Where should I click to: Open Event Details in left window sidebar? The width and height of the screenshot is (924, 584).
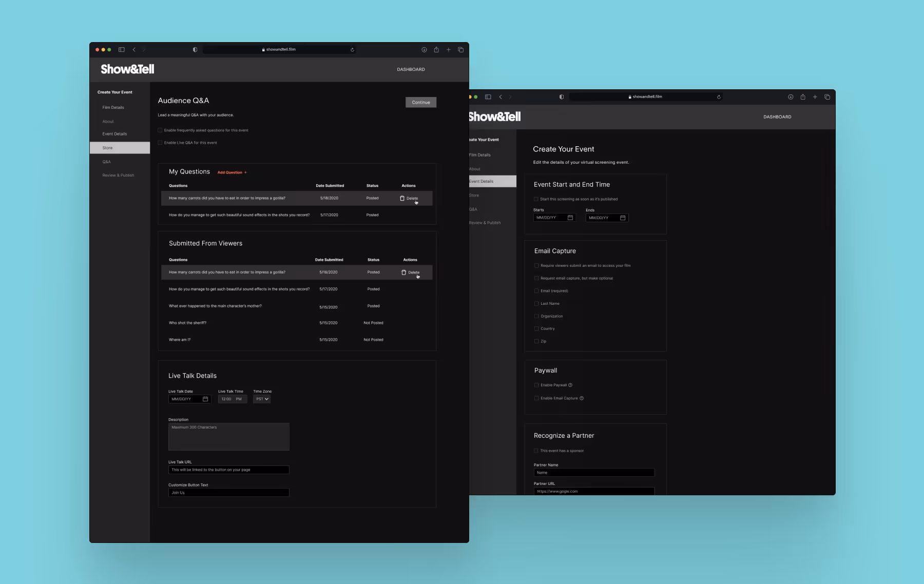pyautogui.click(x=114, y=134)
